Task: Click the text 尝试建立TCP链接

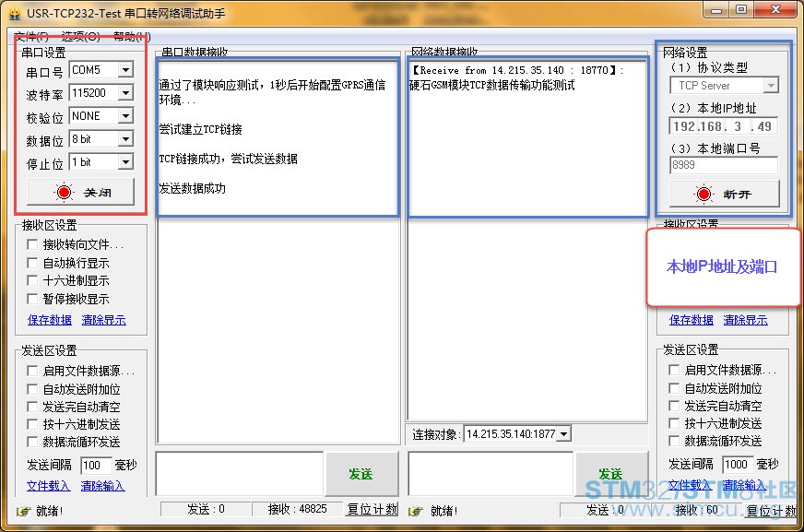Action: [200, 129]
